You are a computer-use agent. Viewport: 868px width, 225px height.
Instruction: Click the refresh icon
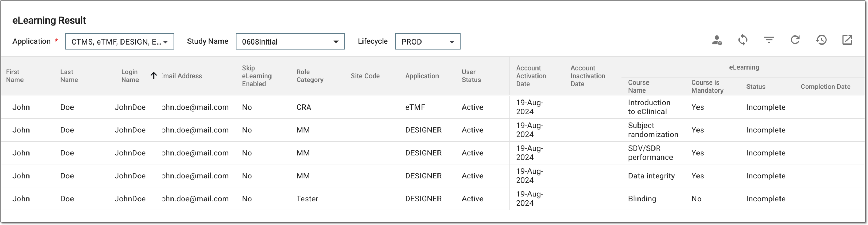pyautogui.click(x=795, y=40)
